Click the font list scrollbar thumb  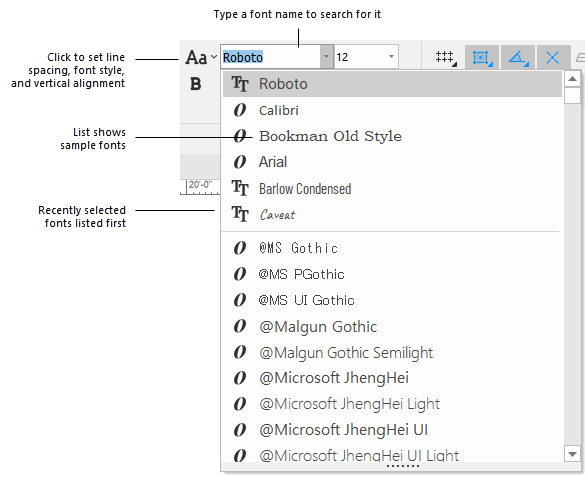click(573, 95)
